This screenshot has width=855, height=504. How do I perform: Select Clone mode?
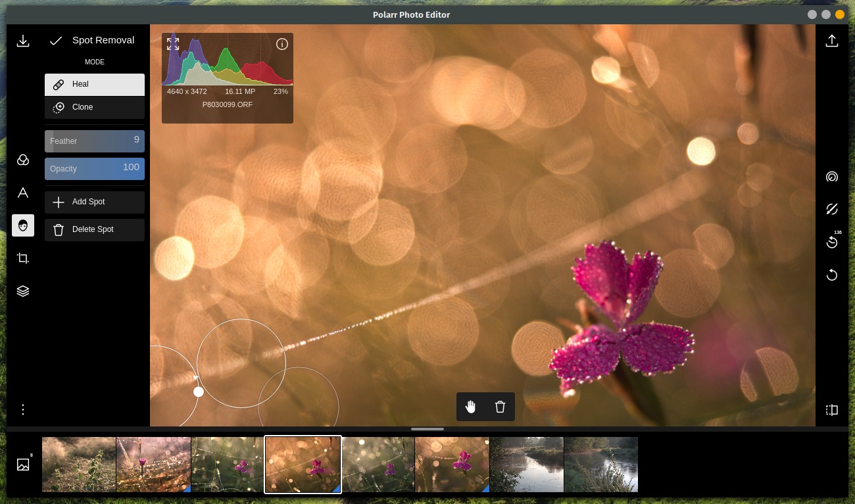[95, 107]
